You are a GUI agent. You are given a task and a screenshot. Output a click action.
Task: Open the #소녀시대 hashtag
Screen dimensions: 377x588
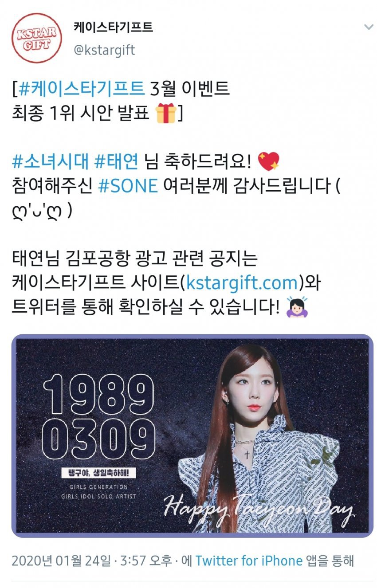(50, 162)
